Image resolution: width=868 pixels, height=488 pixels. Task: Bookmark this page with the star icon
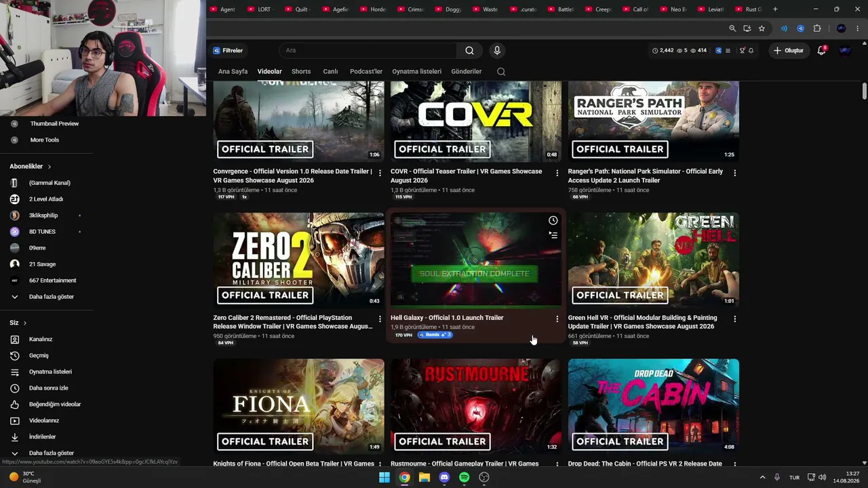(x=762, y=28)
